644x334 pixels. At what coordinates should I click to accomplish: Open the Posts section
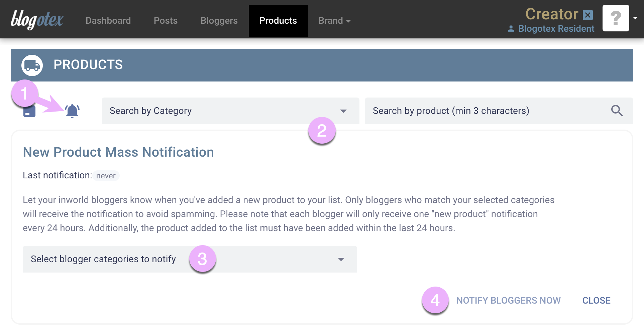[x=166, y=20]
